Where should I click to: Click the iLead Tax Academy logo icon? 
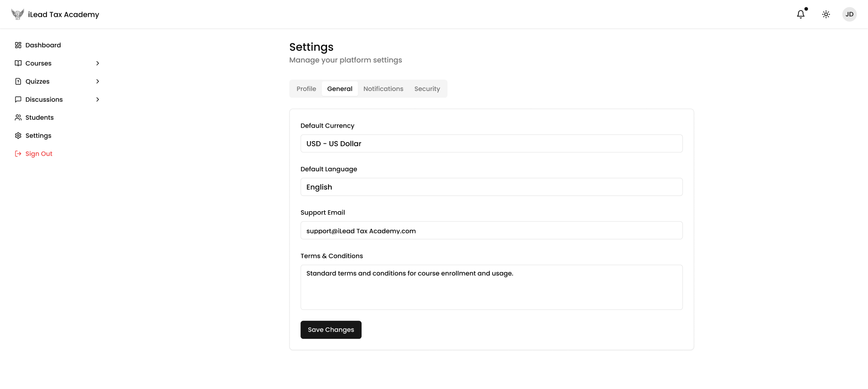18,14
